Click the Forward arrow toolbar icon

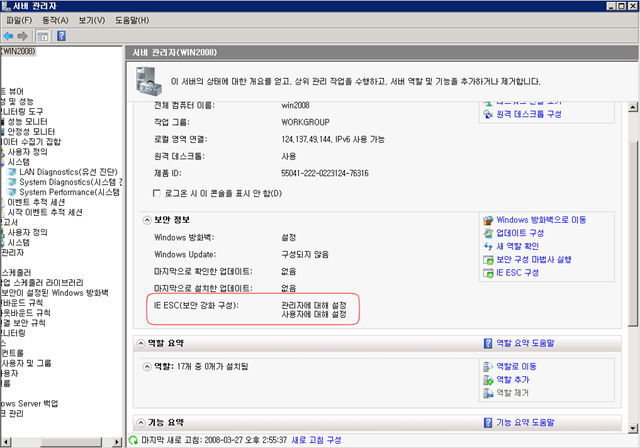point(22,36)
